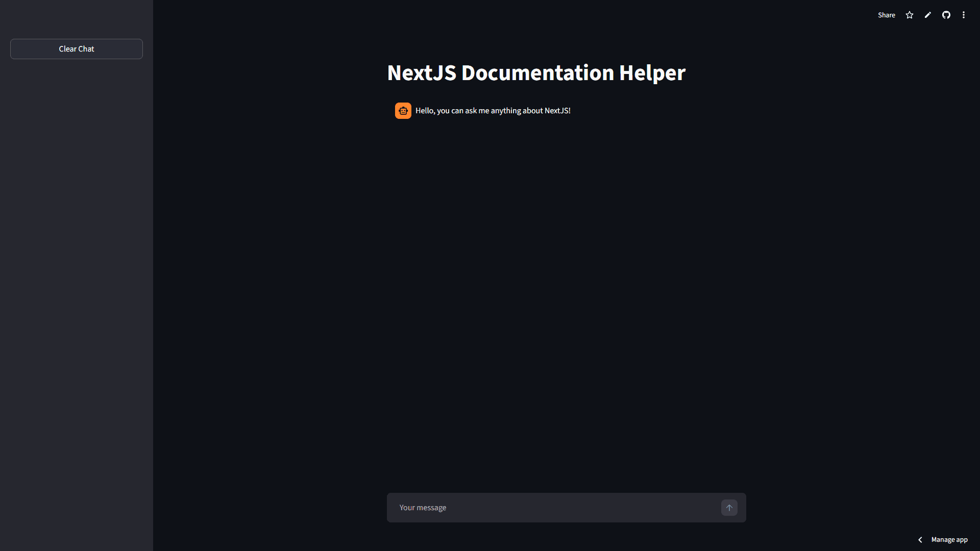Open the three-dot options menu
980x551 pixels.
[964, 15]
